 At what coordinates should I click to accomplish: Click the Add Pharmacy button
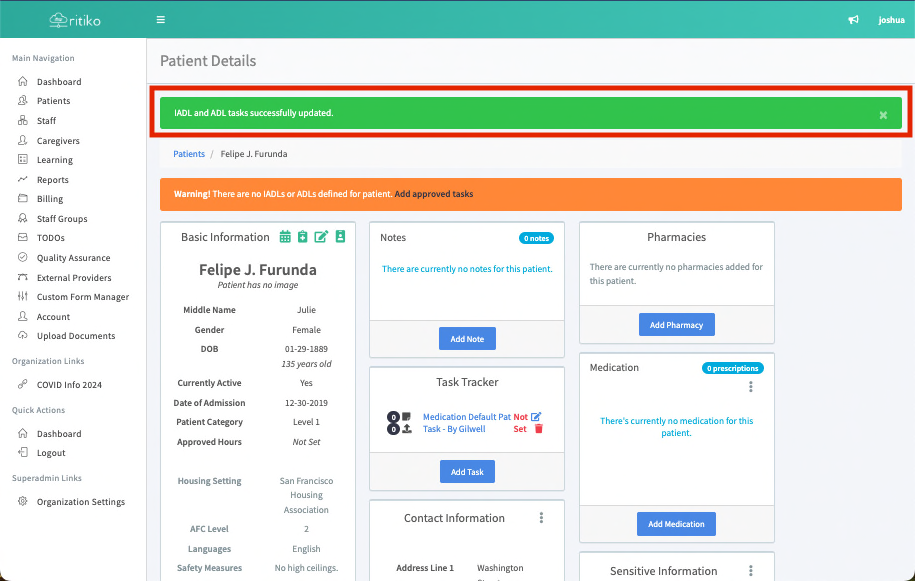tap(676, 325)
